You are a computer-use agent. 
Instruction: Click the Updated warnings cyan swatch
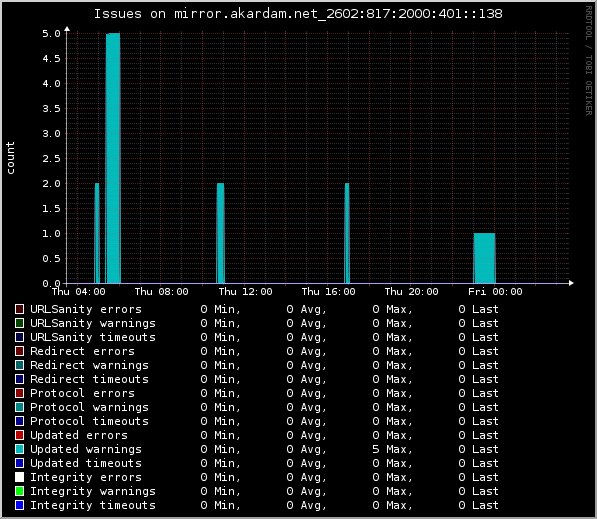point(19,449)
